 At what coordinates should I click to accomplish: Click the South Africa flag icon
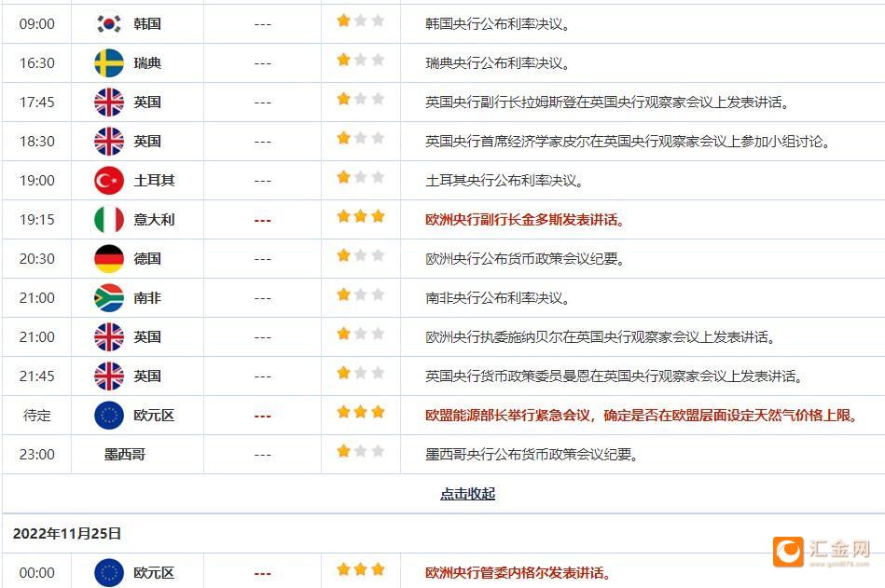(x=108, y=297)
